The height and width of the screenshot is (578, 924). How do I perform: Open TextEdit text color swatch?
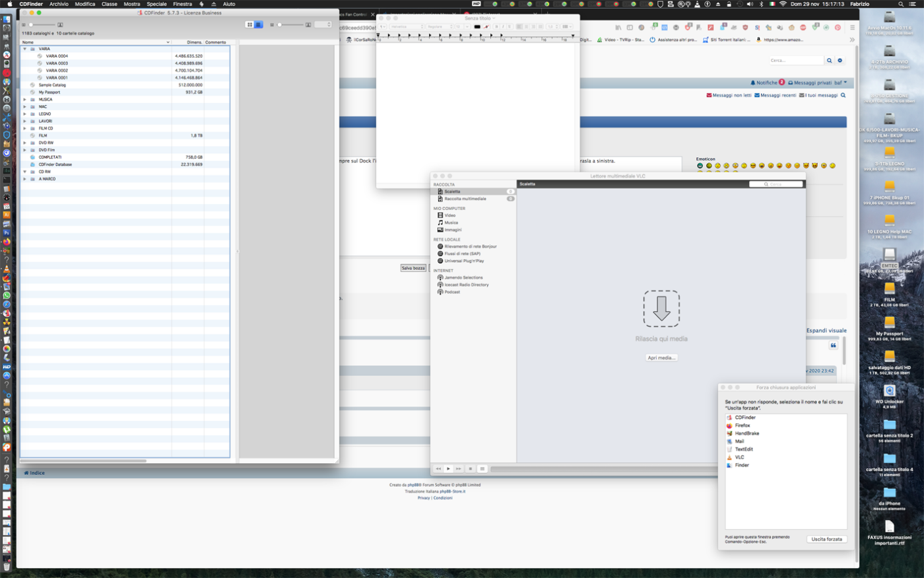coord(477,27)
